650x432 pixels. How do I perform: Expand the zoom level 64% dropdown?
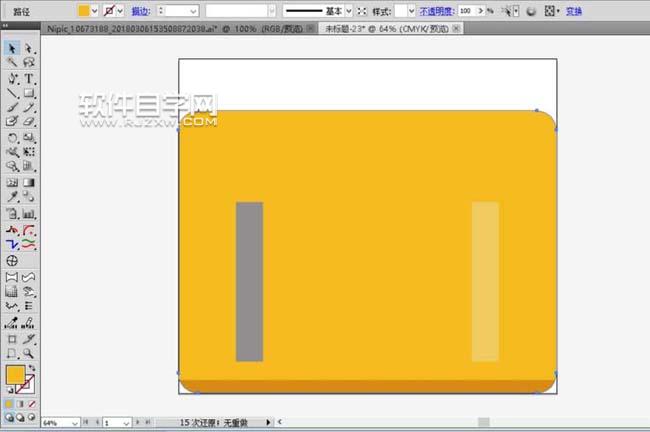pyautogui.click(x=76, y=423)
